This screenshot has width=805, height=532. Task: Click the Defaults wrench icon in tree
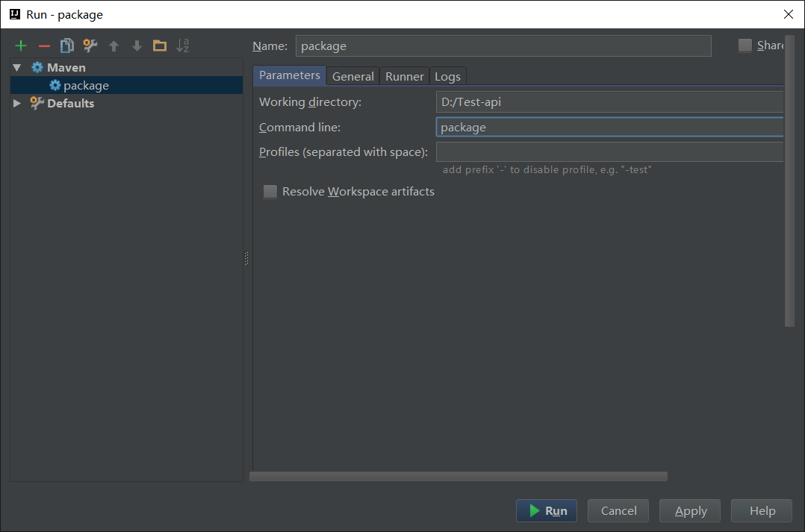tap(37, 103)
